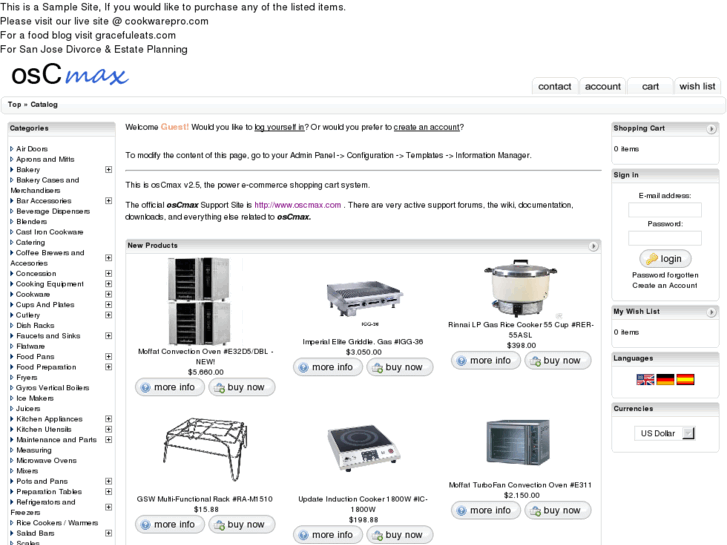Click the "create an account" link
The height and width of the screenshot is (545, 727).
click(x=427, y=127)
